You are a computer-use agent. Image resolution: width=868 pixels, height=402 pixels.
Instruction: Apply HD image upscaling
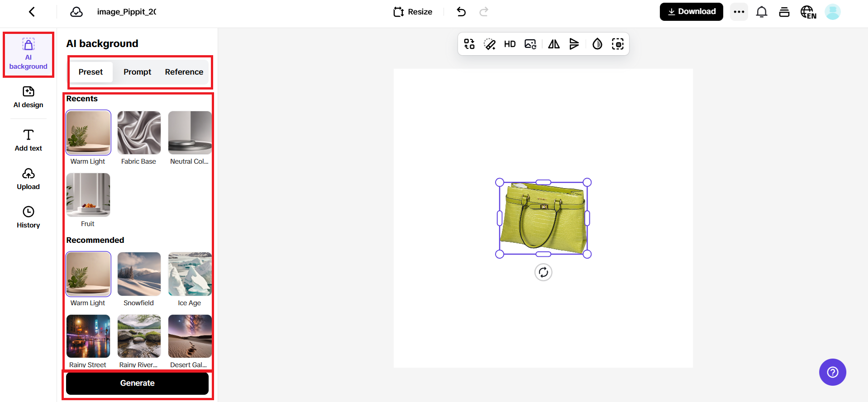510,44
